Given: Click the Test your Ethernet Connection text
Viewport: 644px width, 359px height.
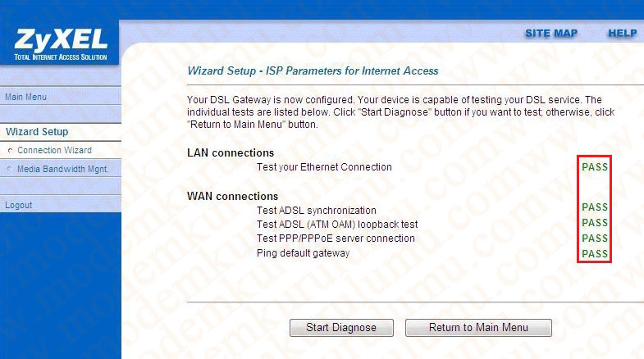Looking at the screenshot, I should (x=325, y=167).
